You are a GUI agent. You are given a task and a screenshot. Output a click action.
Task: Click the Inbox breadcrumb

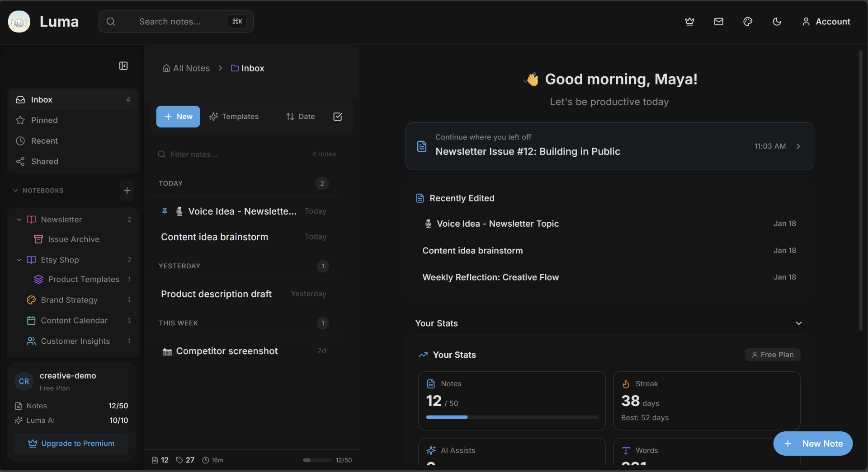[x=247, y=68]
